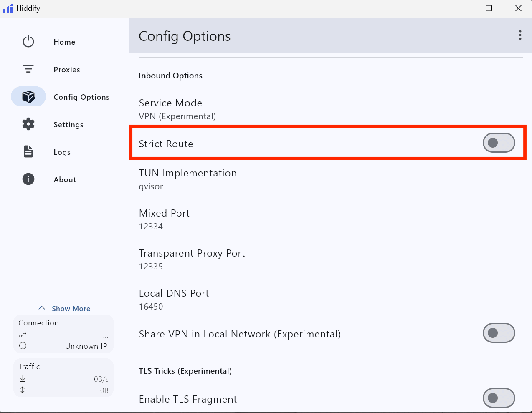Edit the Mixed Port value 12334
532x413 pixels.
click(x=151, y=227)
